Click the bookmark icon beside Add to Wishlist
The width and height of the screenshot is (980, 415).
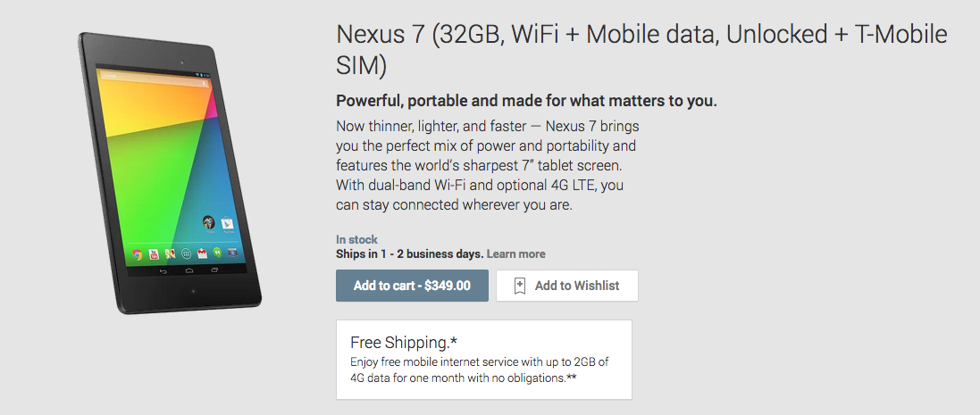tap(520, 286)
